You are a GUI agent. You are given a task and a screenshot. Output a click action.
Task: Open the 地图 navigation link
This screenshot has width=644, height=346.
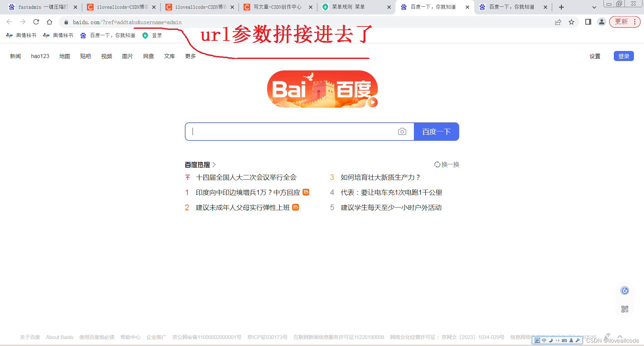coord(65,56)
